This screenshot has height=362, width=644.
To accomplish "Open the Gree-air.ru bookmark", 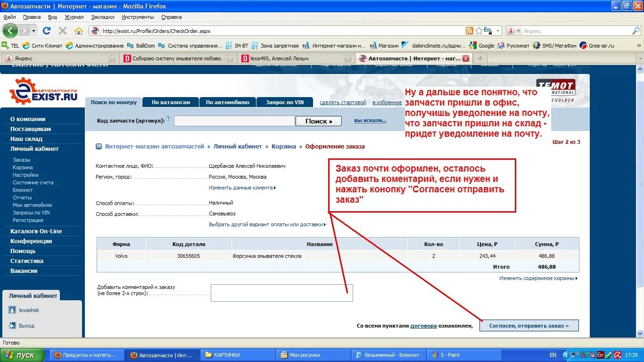I will click(x=597, y=46).
